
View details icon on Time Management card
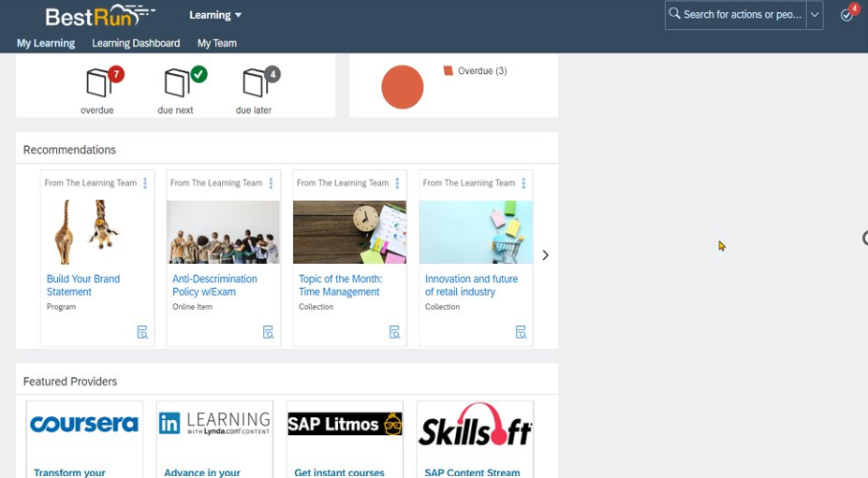pos(394,332)
